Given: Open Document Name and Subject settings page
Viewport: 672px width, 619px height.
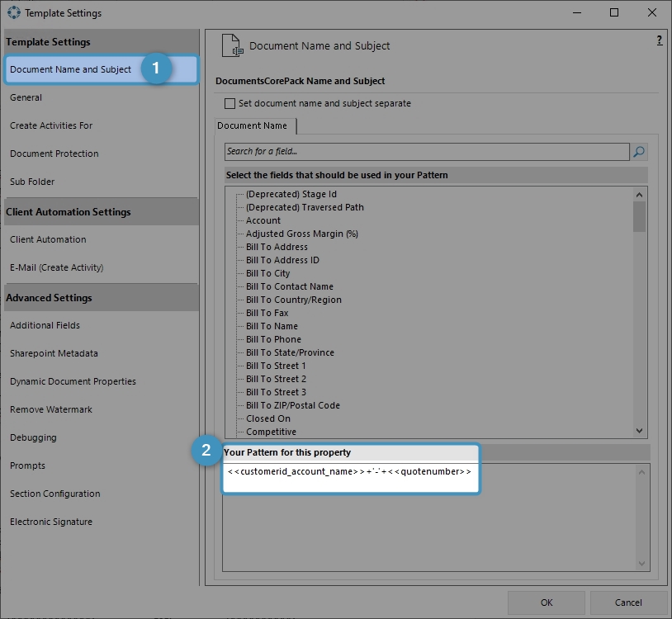Looking at the screenshot, I should 101,69.
